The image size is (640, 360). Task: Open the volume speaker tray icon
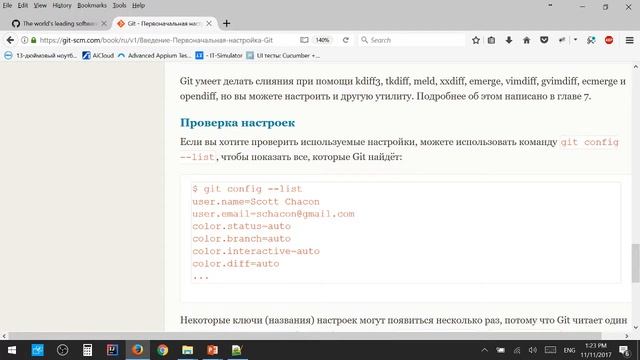pyautogui.click(x=533, y=350)
